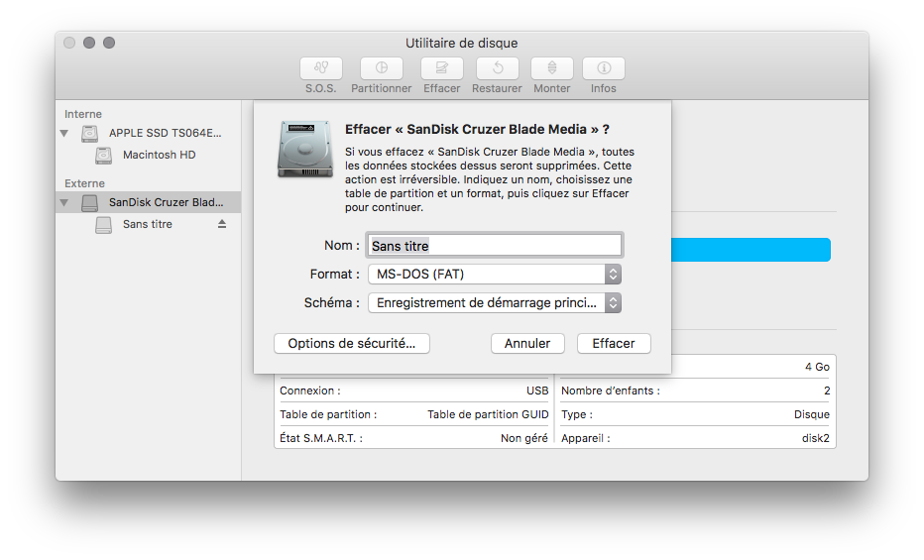Click the Partitionner pie chart icon
This screenshot has height=560, width=924.
pyautogui.click(x=382, y=68)
